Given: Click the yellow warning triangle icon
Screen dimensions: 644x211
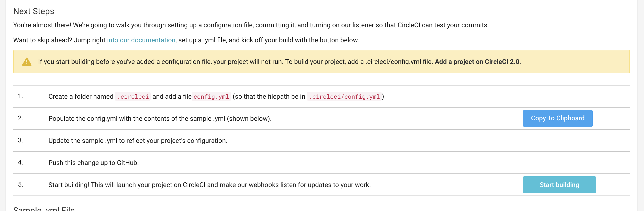Looking at the screenshot, I should (27, 62).
